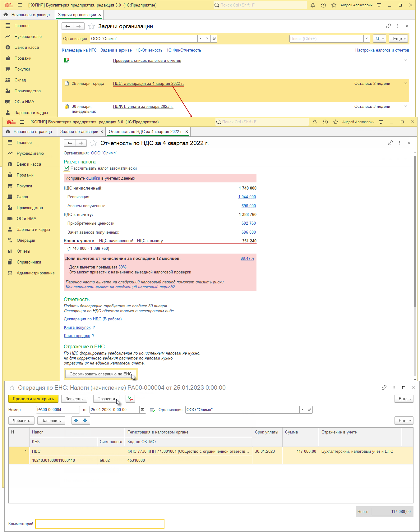Open the top Еще menu in ЕНС operation
Viewport: 420px width, 532px height.
tap(404, 399)
